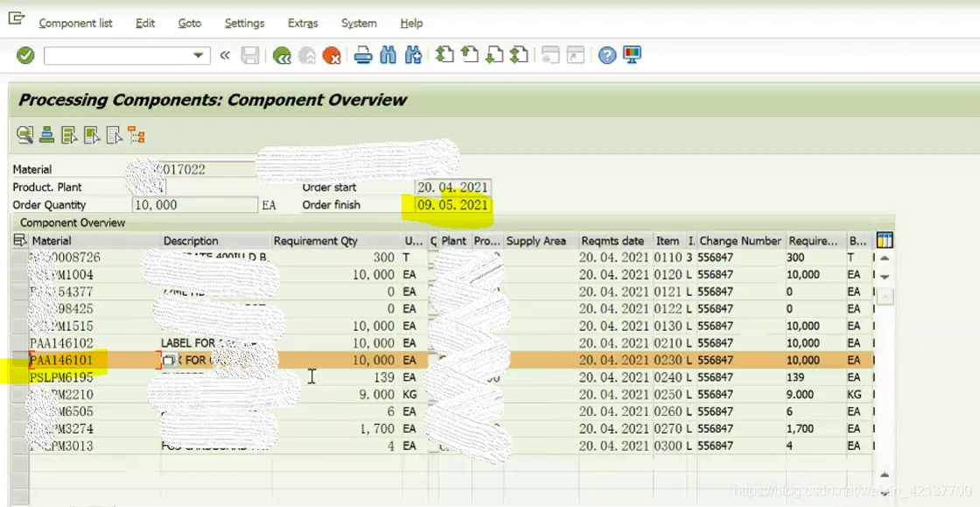Click the Reqmts date column header
Viewport: 980px width, 507px height.
point(616,241)
